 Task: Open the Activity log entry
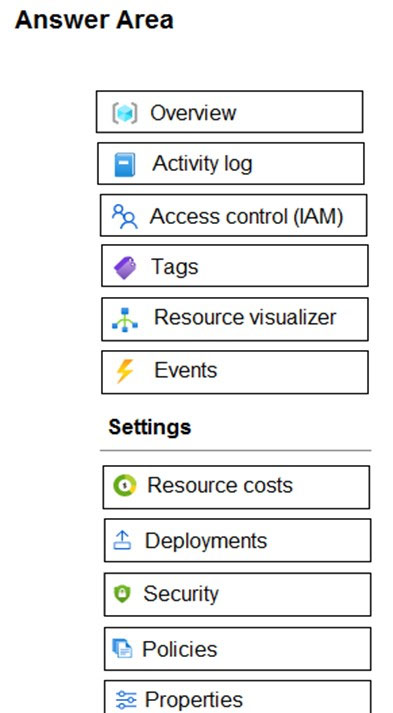pos(231,164)
